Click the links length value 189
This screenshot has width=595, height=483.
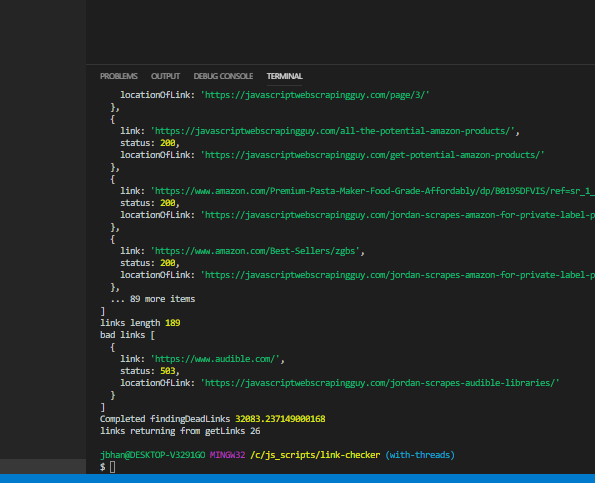coord(173,323)
